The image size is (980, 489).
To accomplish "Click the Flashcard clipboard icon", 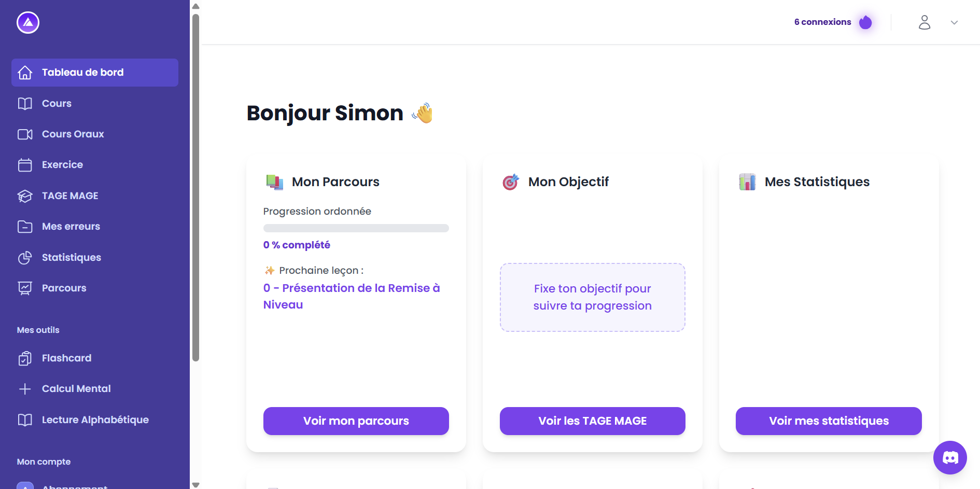I will (25, 358).
